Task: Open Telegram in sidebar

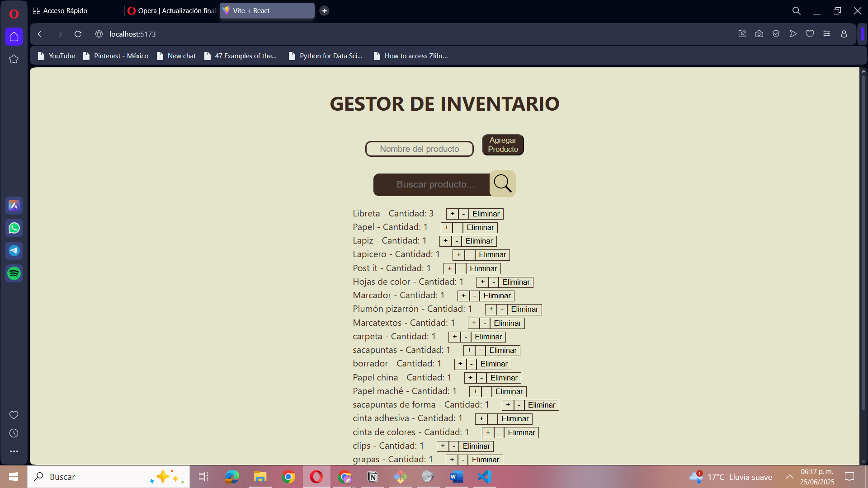Action: (x=14, y=251)
